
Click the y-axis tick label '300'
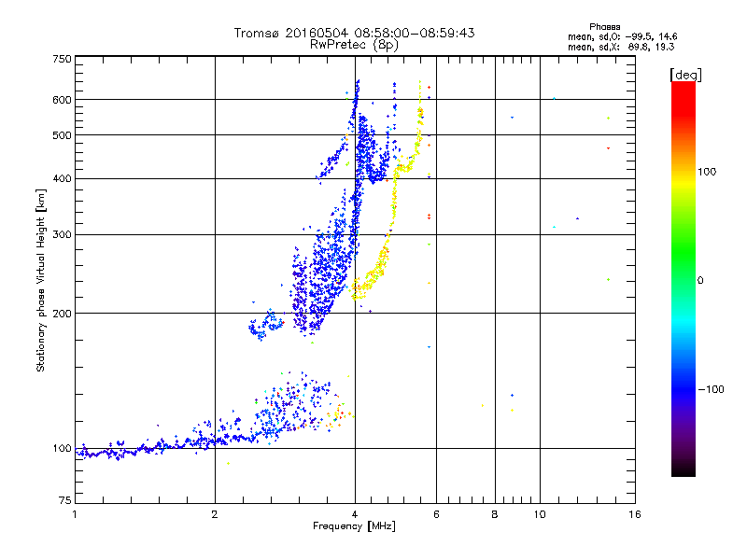pyautogui.click(x=63, y=234)
